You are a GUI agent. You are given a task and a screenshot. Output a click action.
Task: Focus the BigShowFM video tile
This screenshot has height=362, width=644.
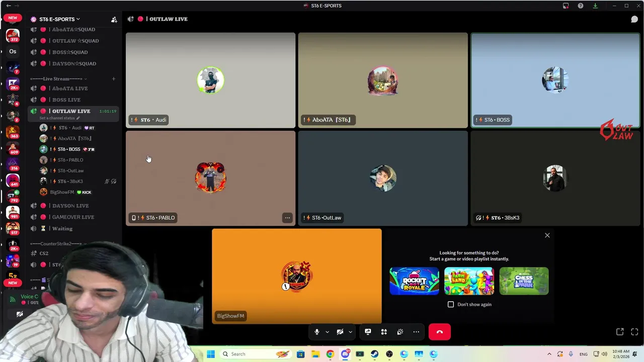coord(297,276)
